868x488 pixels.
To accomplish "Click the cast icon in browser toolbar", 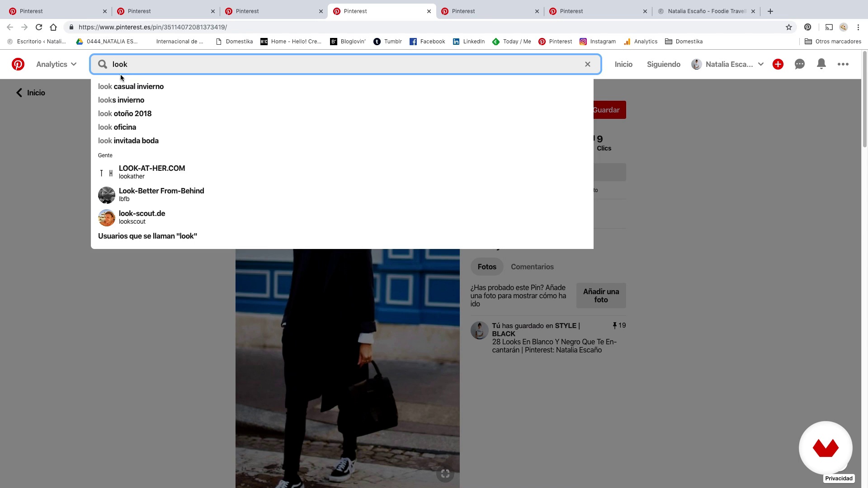I will (x=829, y=27).
